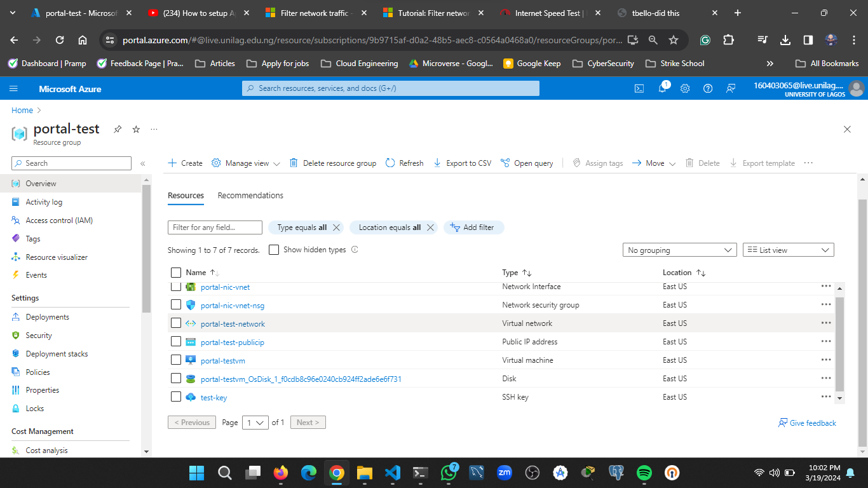Click the Refresh toolbar button
The height and width of the screenshot is (488, 868).
pos(404,163)
